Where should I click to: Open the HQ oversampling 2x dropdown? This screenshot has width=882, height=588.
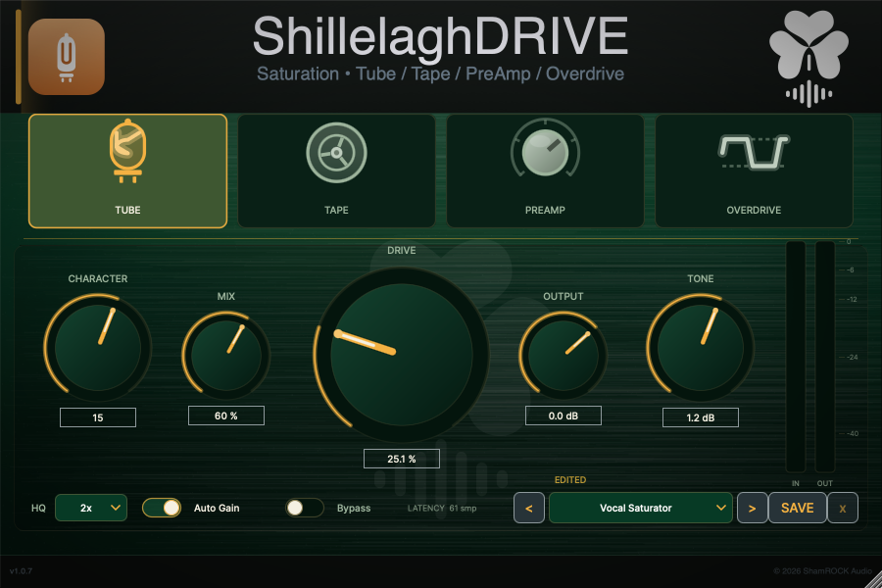coord(91,508)
